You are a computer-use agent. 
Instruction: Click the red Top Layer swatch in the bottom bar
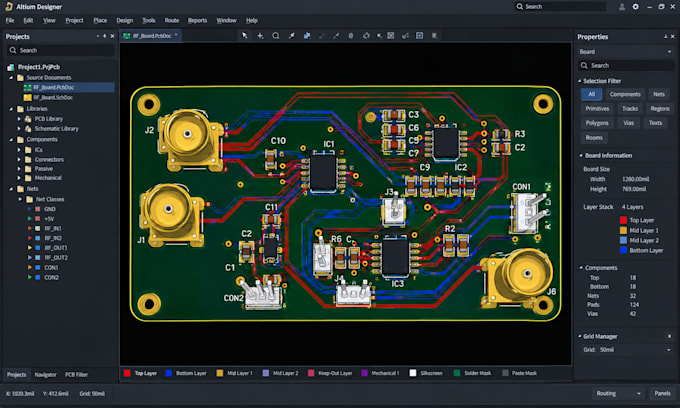pos(127,373)
